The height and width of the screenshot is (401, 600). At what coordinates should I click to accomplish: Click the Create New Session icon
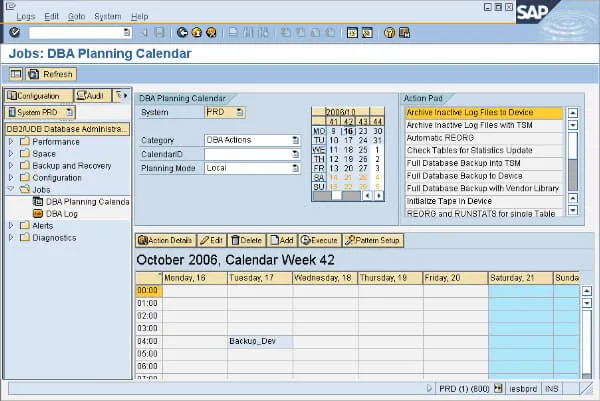(x=352, y=33)
